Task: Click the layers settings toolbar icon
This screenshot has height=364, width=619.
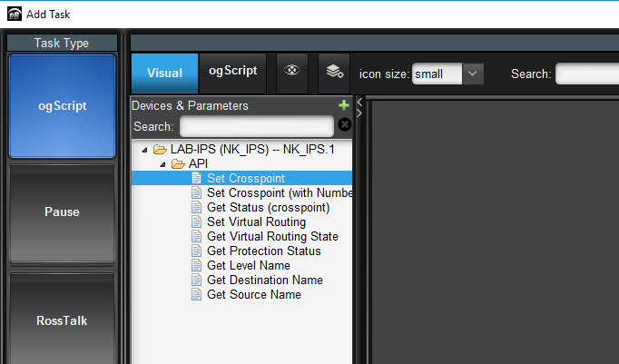Action: (x=334, y=73)
